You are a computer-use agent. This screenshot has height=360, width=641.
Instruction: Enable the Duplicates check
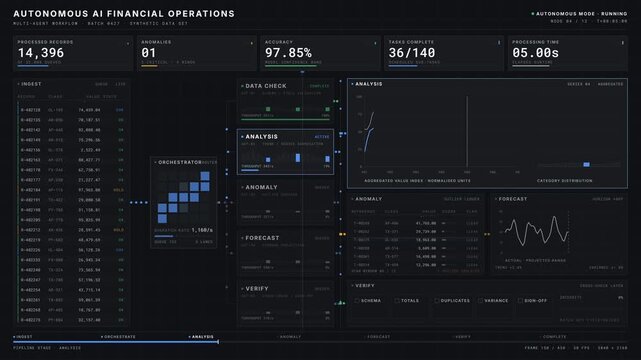(437, 300)
